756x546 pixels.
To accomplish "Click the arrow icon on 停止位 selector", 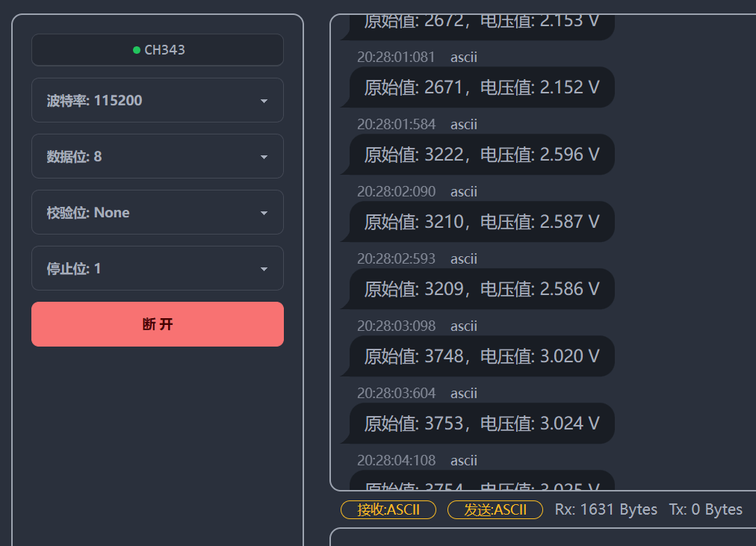I will pyautogui.click(x=264, y=269).
